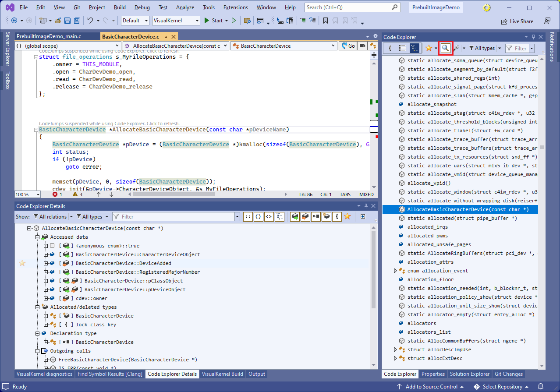Click the curly brace icon in Code Explorer toolbar
This screenshot has height=392, width=560.
(390, 48)
